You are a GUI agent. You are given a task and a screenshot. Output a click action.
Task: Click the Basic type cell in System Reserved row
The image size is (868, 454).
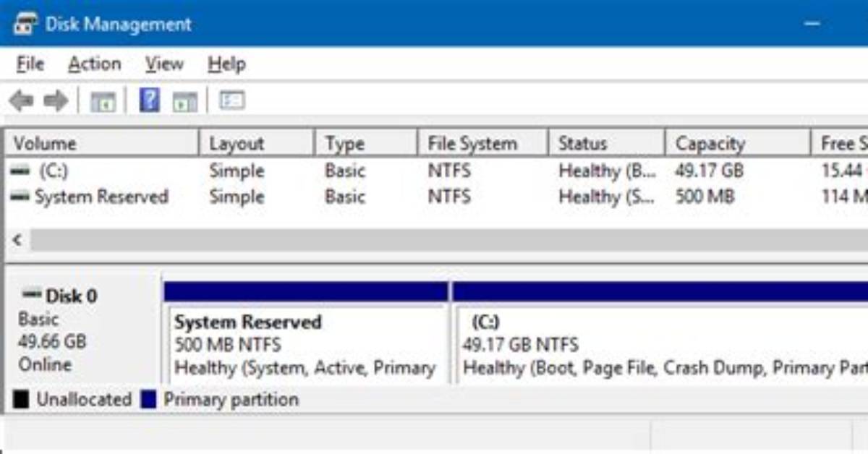click(345, 197)
